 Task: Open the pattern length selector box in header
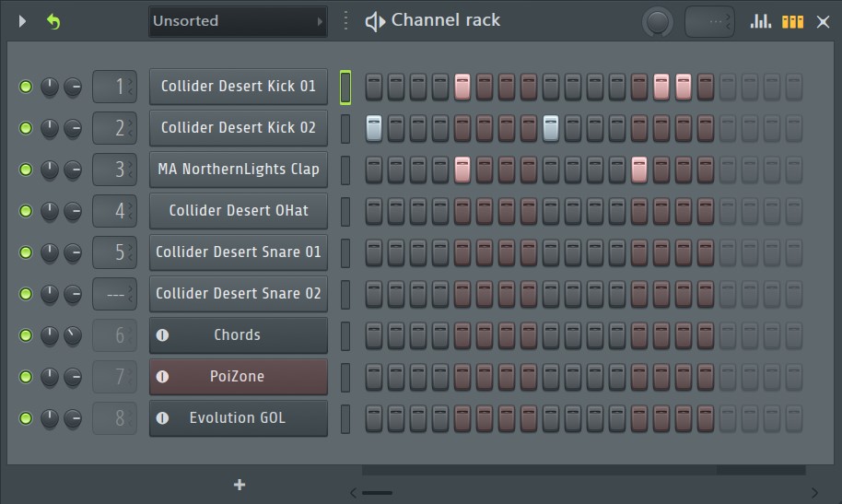pyautogui.click(x=708, y=21)
